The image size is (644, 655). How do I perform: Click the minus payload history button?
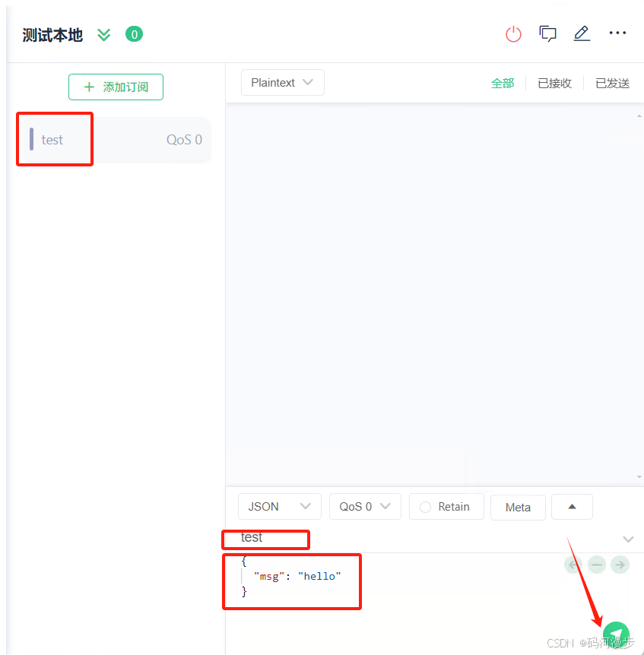[x=597, y=565]
